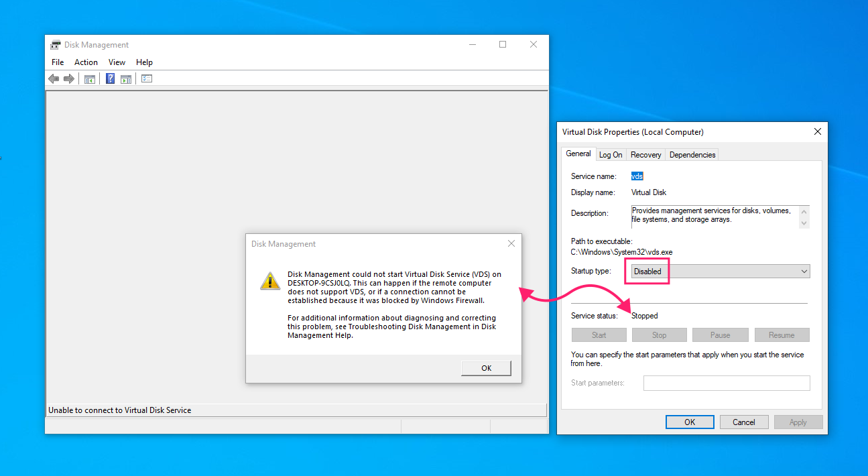
Task: Switch to the Recovery tab
Action: [x=646, y=155]
